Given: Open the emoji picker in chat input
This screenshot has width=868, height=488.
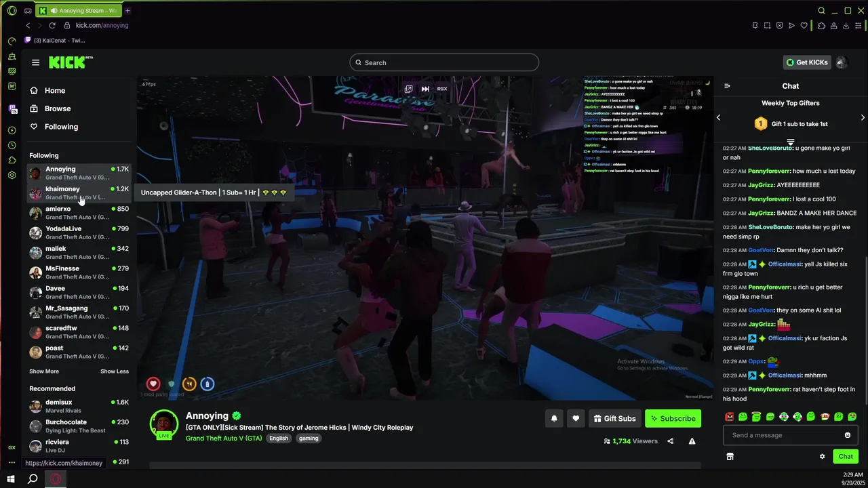Looking at the screenshot, I should 848,435.
